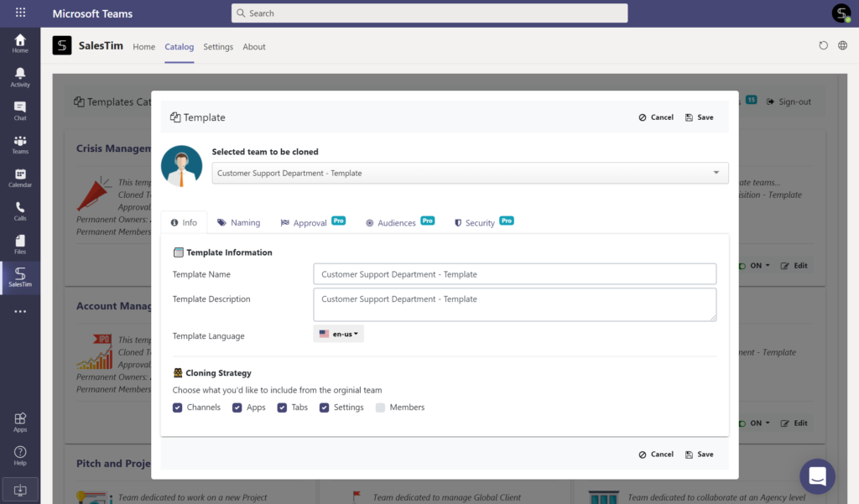Click Save in the Template dialog header
This screenshot has width=859, height=504.
point(699,117)
